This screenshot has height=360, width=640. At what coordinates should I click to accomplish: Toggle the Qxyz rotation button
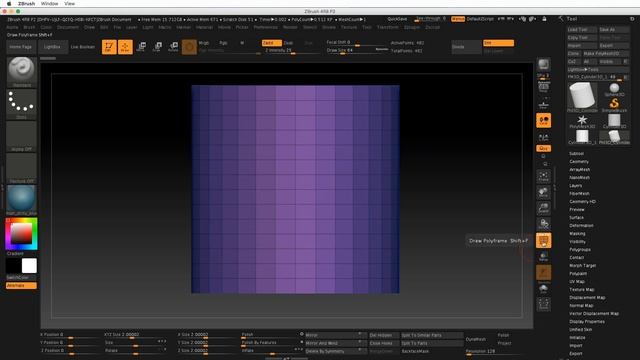543,149
